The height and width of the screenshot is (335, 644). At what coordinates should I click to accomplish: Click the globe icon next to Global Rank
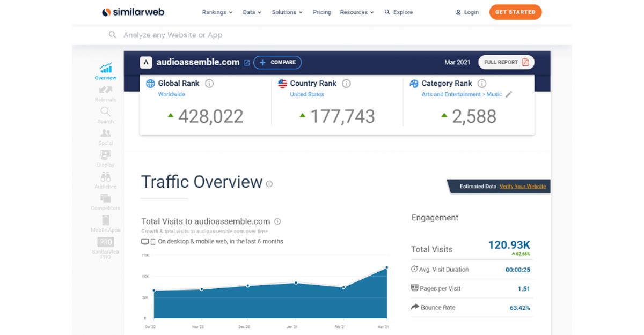(x=150, y=84)
